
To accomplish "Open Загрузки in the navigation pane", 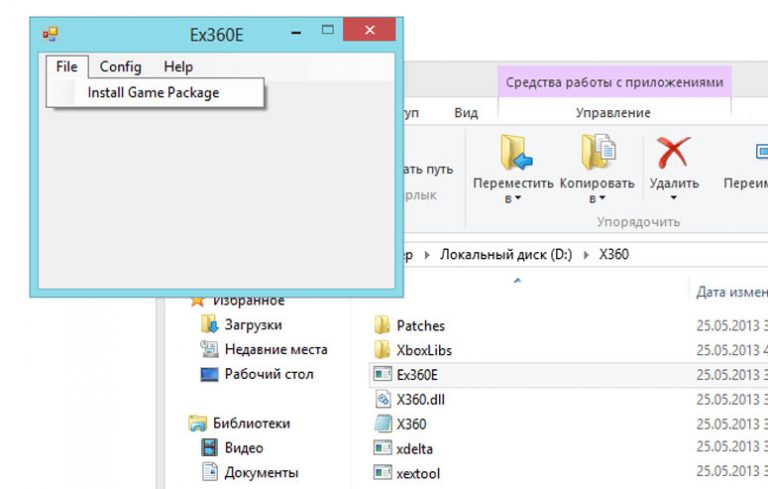I will (x=253, y=325).
